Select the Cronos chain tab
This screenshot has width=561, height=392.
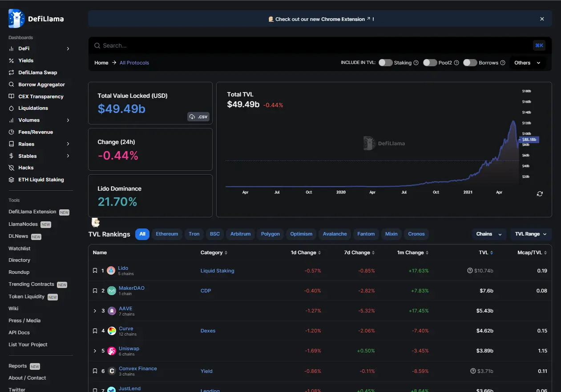pos(416,234)
